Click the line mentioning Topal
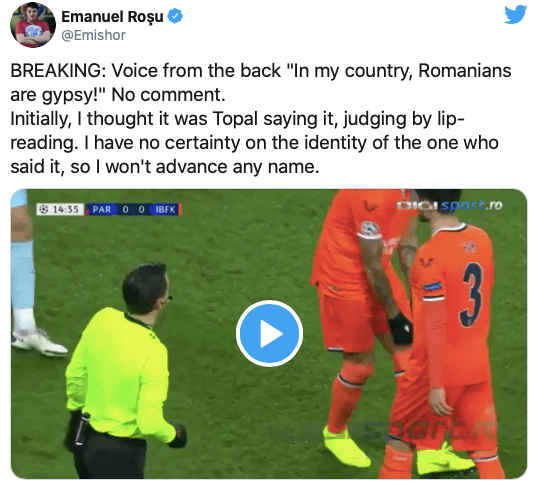This screenshot has height=483, width=538. point(237,119)
